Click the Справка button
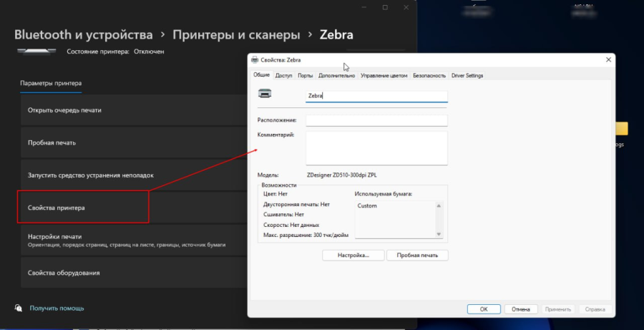 (595, 309)
